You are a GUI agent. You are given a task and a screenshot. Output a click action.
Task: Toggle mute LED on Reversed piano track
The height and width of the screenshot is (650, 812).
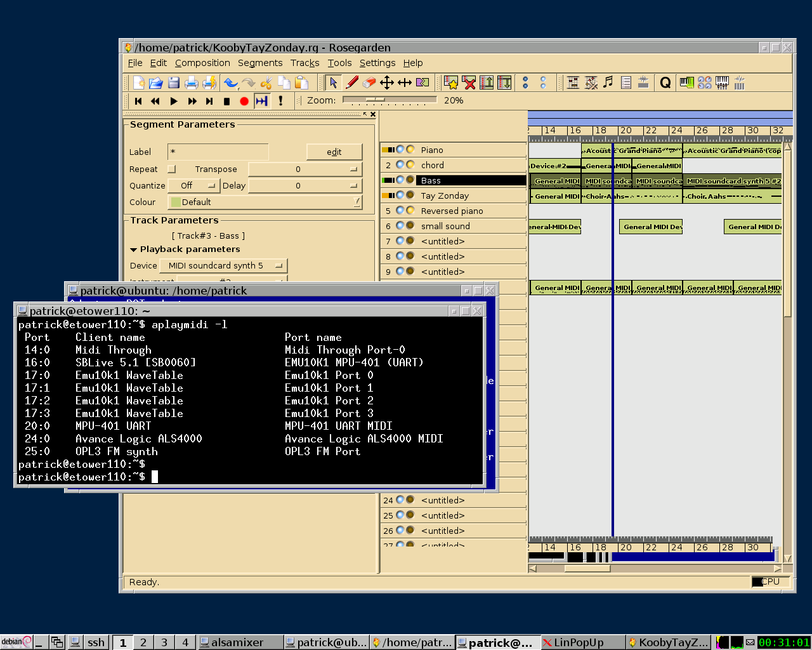coord(400,211)
